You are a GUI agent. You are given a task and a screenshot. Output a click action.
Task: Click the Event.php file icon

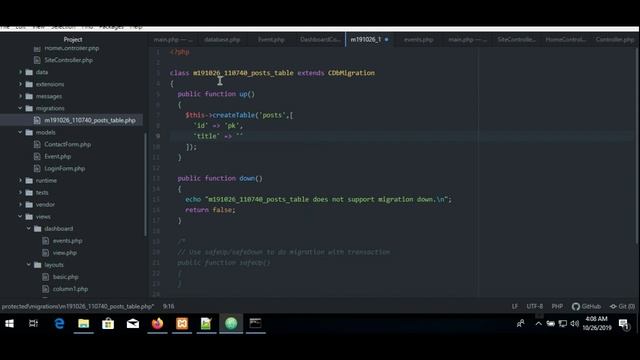click(37, 156)
